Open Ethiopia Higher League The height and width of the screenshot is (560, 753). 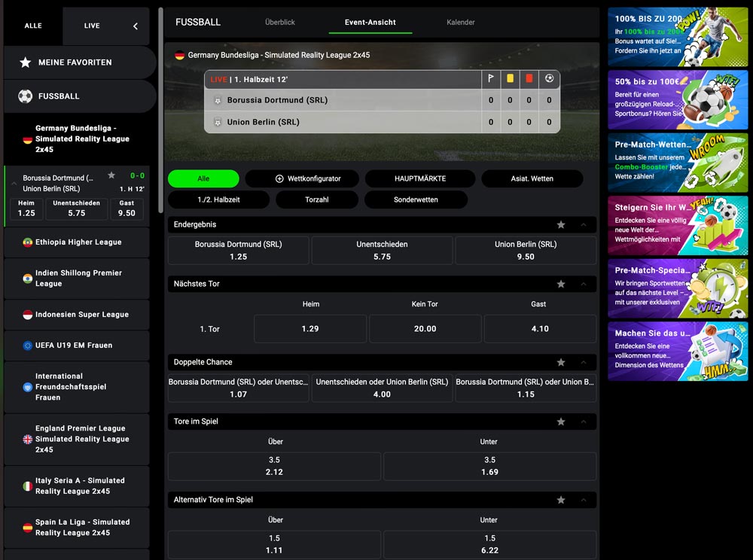point(77,242)
